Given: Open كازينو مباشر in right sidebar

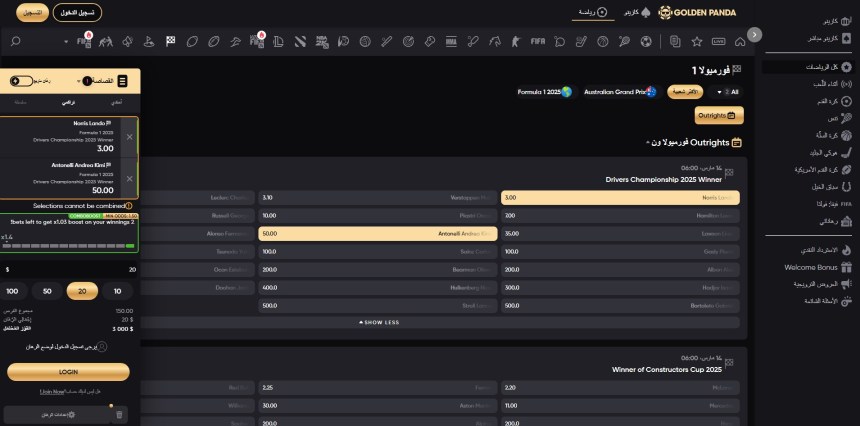Looking at the screenshot, I should 828,38.
